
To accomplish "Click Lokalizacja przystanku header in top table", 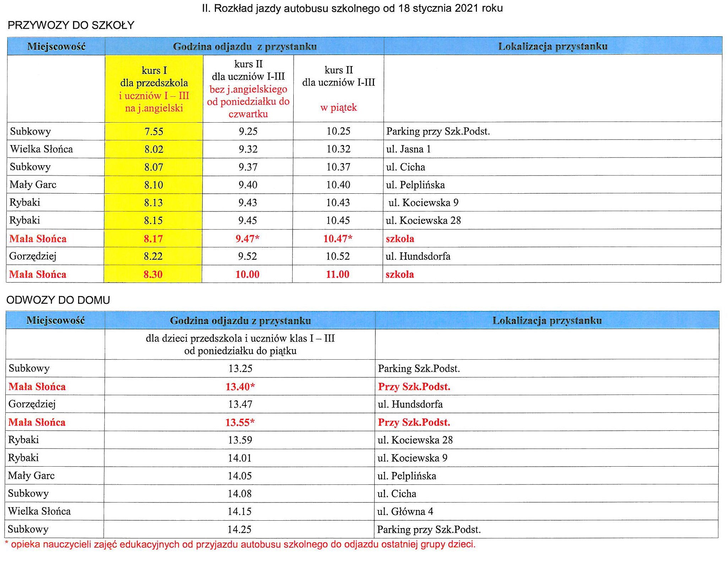I will [x=553, y=46].
